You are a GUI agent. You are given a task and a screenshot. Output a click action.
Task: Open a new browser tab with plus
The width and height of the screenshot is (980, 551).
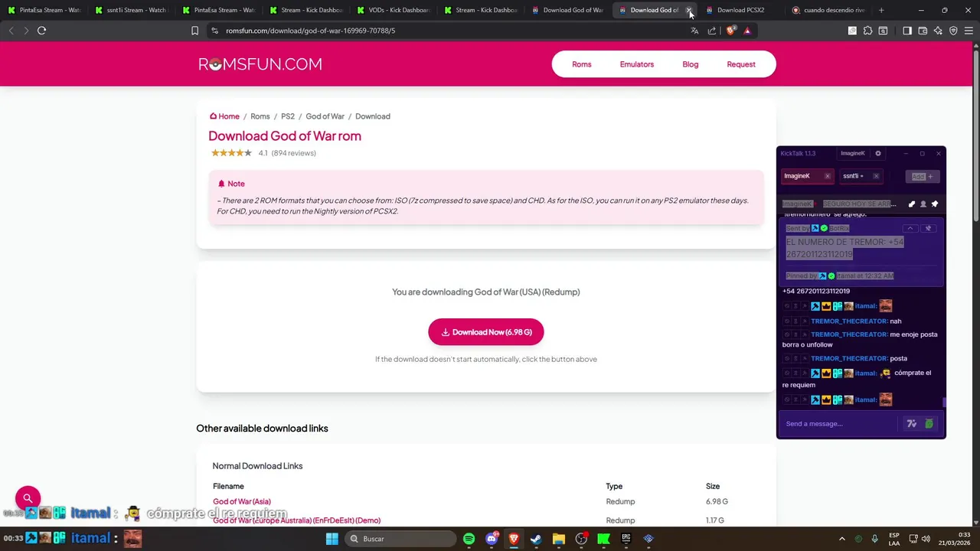(x=881, y=10)
